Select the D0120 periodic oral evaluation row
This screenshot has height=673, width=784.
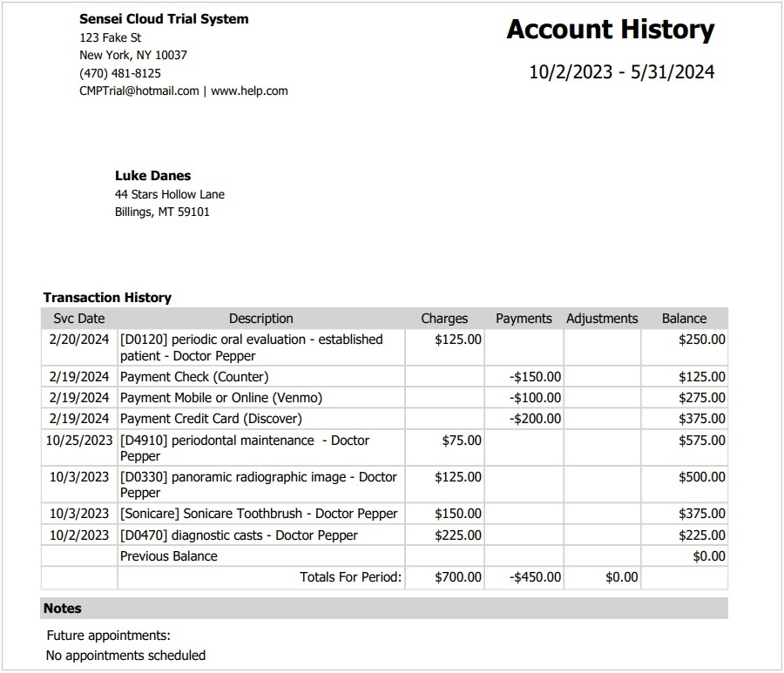pyautogui.click(x=251, y=347)
